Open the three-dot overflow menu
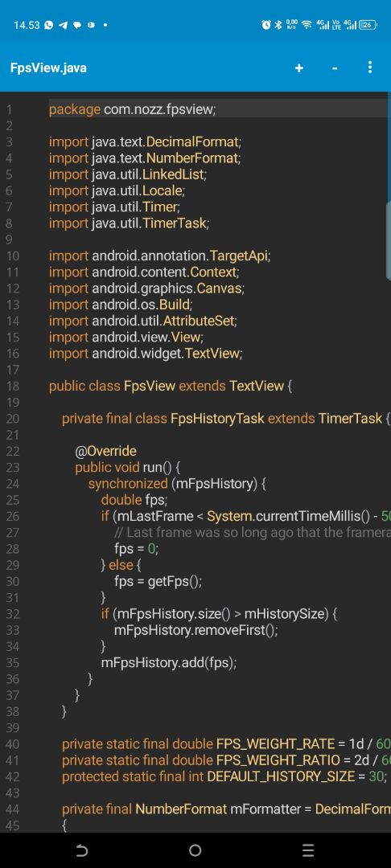This screenshot has width=391, height=868. [370, 68]
